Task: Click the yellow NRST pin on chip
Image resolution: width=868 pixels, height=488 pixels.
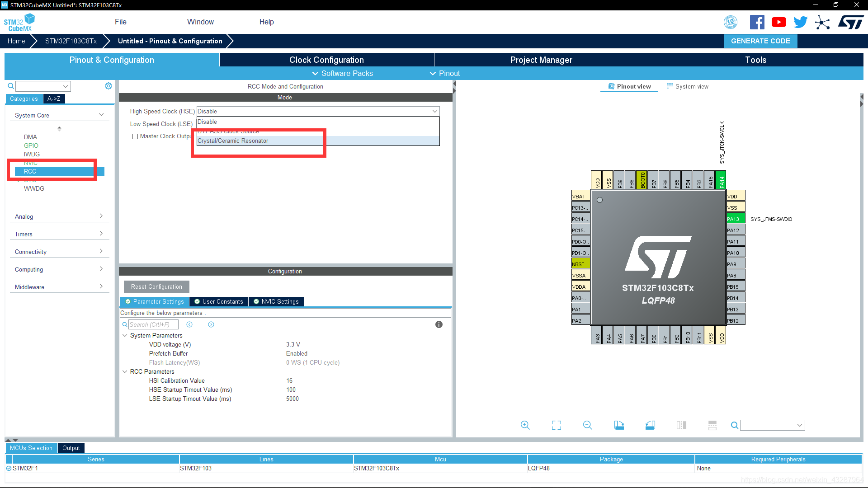Action: tap(581, 264)
